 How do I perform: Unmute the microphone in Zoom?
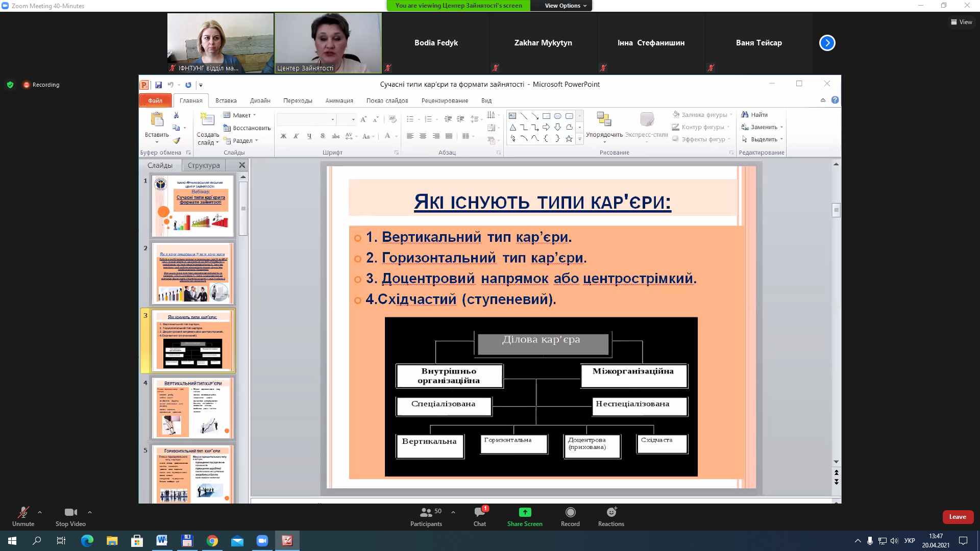pos(23,516)
